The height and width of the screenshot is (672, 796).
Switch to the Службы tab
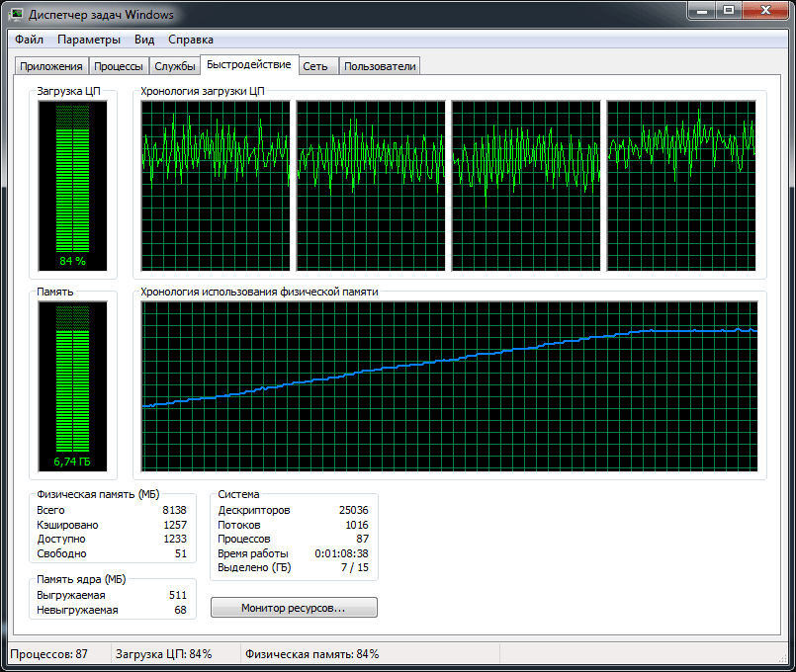pos(175,66)
